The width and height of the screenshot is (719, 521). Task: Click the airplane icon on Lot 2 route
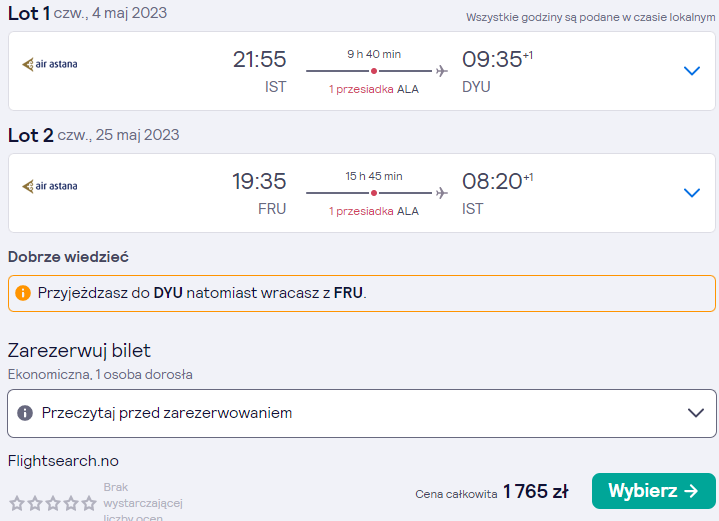pyautogui.click(x=442, y=193)
